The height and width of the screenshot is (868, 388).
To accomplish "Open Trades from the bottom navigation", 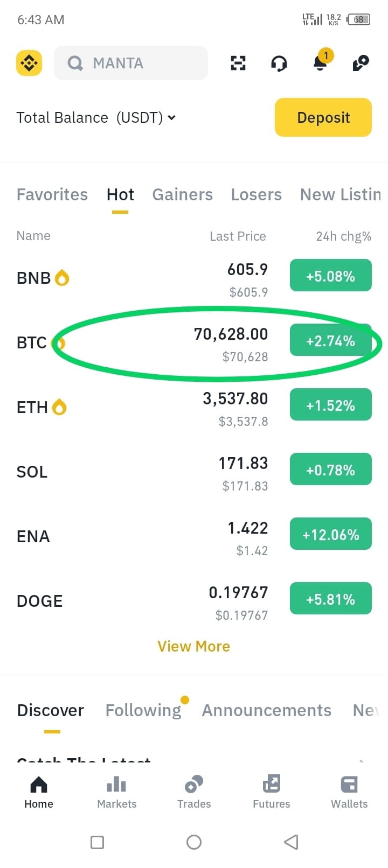I will tap(194, 792).
